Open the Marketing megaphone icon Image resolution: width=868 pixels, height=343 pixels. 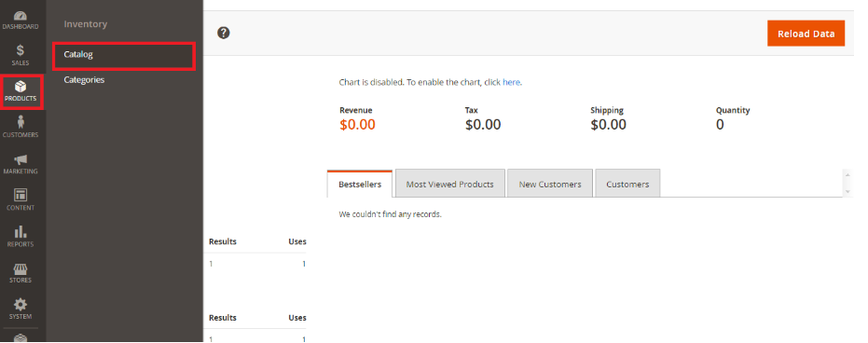[21, 164]
